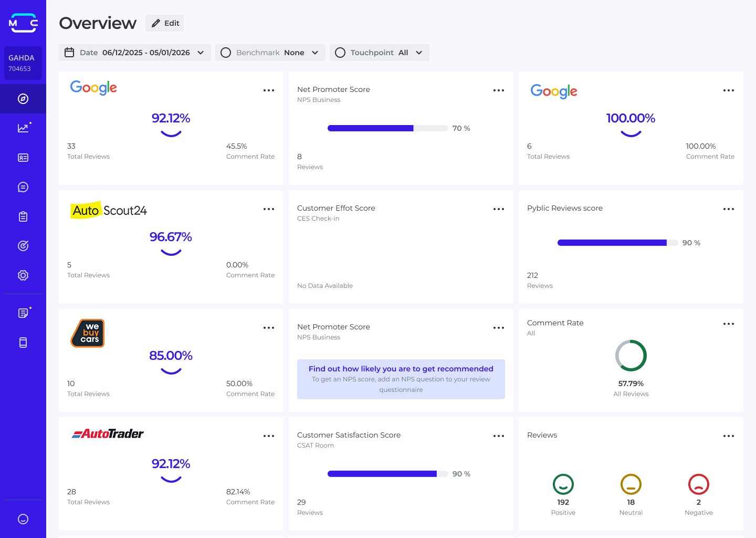The height and width of the screenshot is (538, 756).
Task: Click the yellow Neutral face icon
Action: [x=631, y=484]
